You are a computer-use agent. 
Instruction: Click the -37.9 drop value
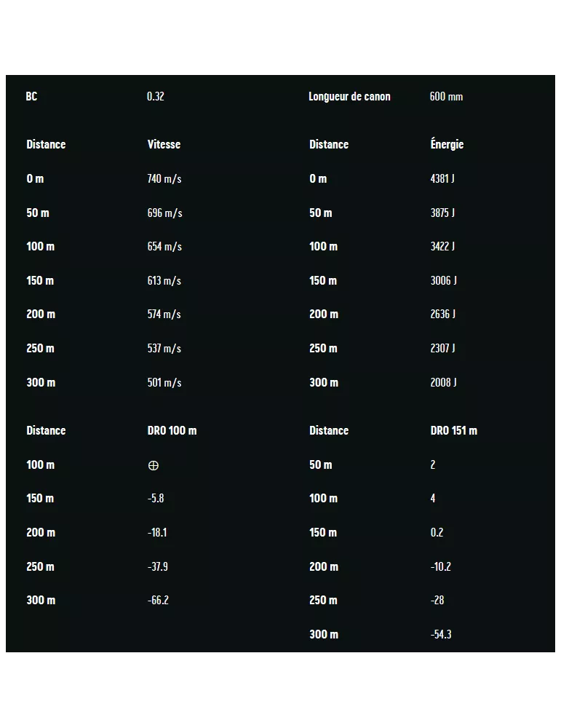(x=158, y=566)
